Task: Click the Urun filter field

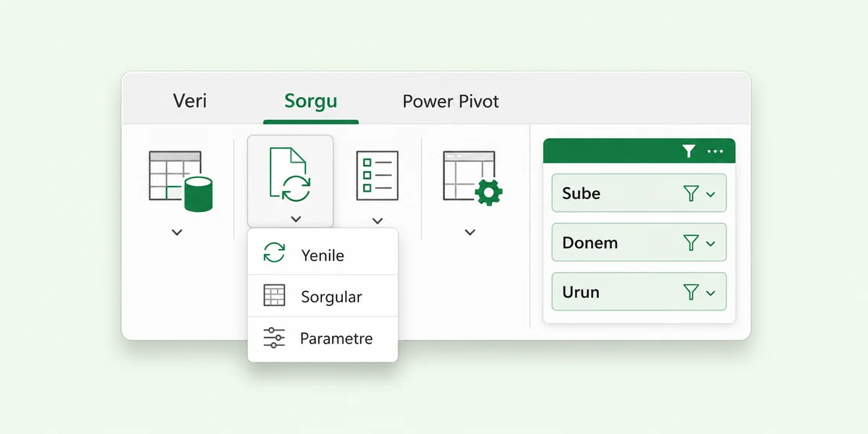Action: [639, 292]
